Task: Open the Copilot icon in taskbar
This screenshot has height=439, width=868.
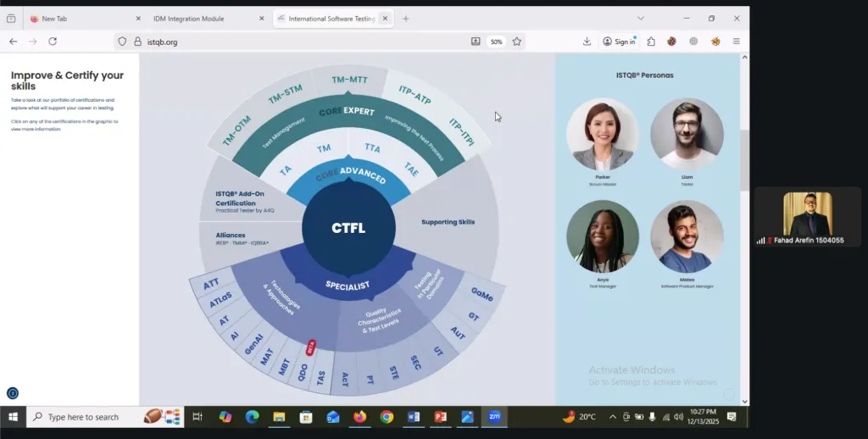Action: click(x=225, y=417)
